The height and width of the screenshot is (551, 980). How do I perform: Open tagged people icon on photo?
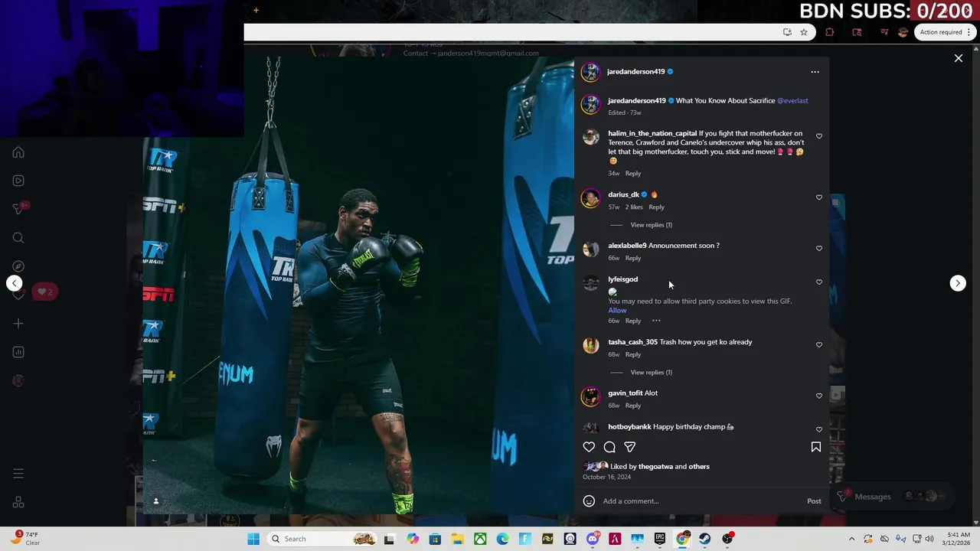click(x=155, y=501)
